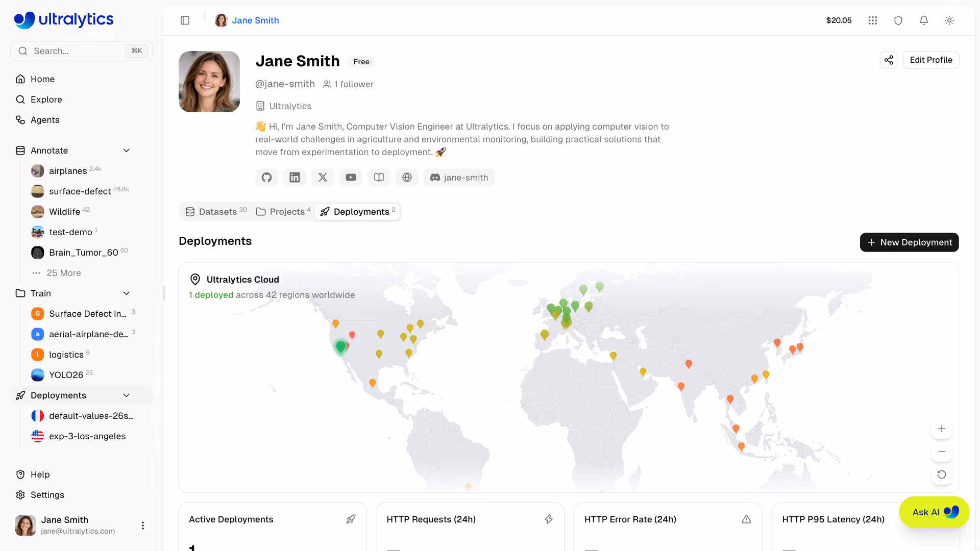The width and height of the screenshot is (980, 551).
Task: Open YouTube link icon
Action: tap(351, 177)
